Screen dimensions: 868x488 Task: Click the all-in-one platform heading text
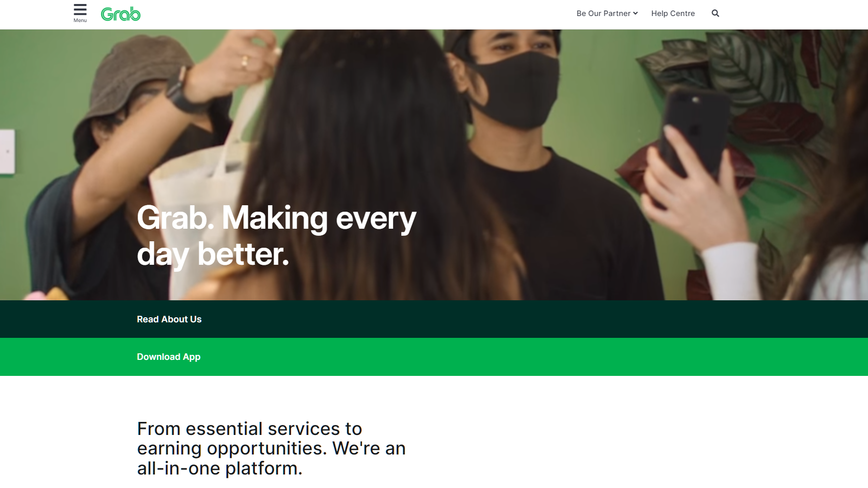[271, 448]
